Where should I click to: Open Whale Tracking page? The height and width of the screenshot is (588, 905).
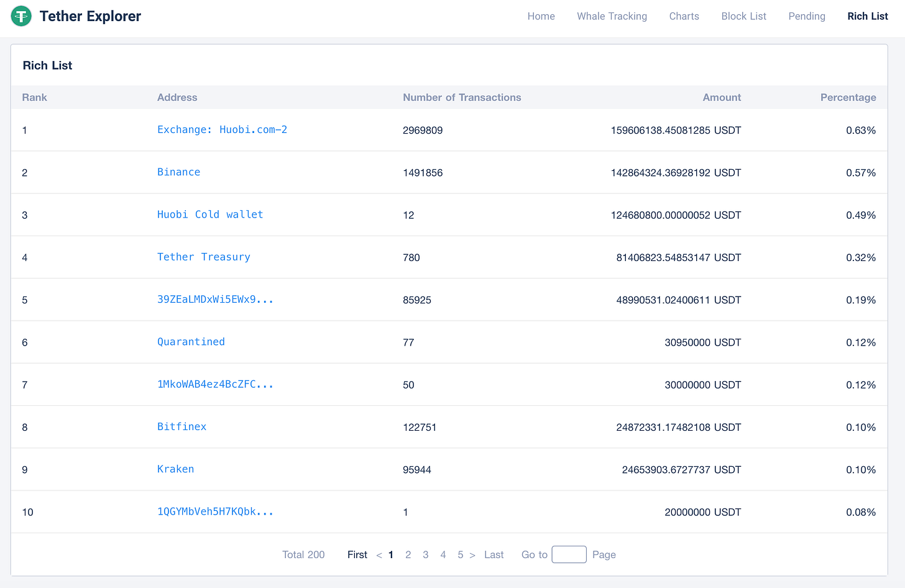612,16
